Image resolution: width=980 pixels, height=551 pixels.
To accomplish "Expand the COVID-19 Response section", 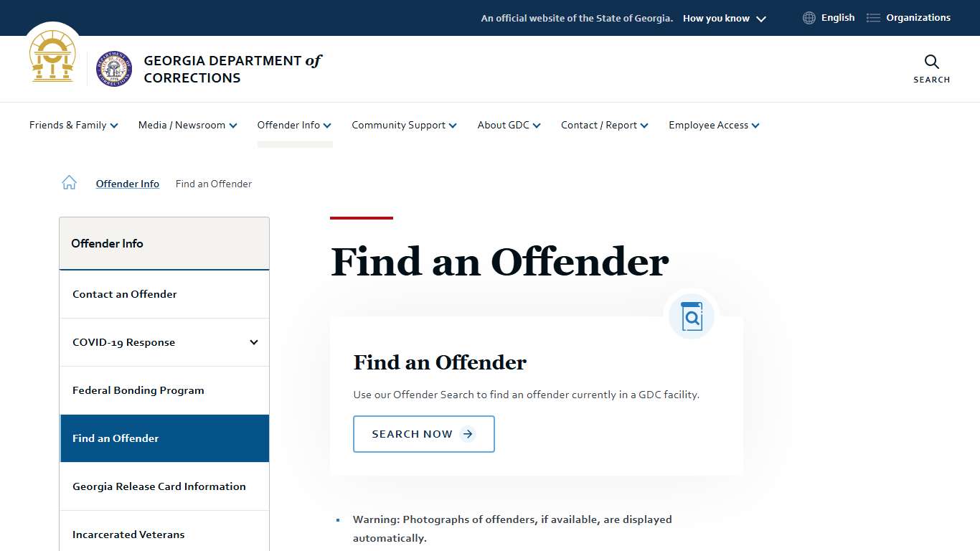I will point(253,342).
